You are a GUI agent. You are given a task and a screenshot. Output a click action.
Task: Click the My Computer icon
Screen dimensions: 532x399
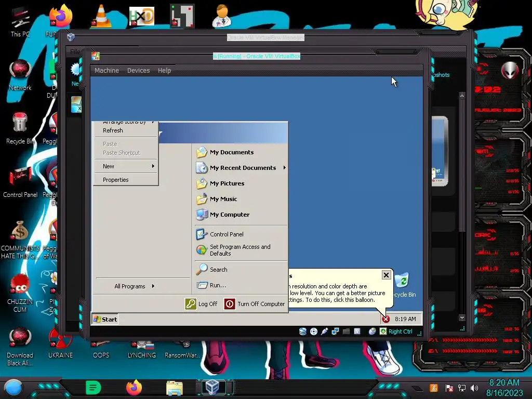coord(202,215)
